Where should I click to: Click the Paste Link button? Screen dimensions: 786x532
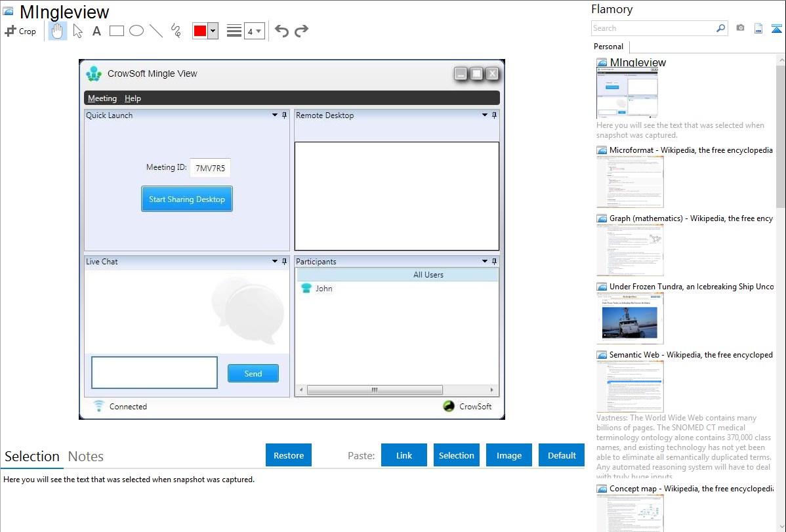coord(404,455)
